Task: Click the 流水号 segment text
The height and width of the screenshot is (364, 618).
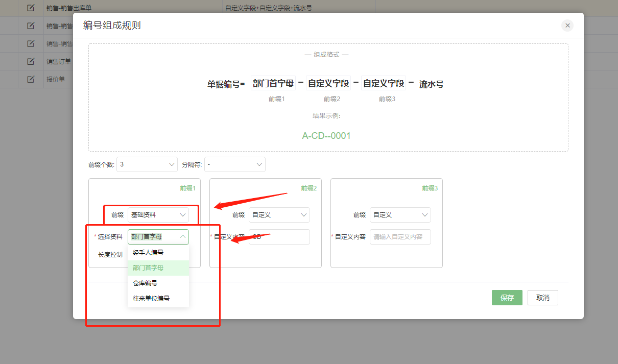Action: click(431, 84)
